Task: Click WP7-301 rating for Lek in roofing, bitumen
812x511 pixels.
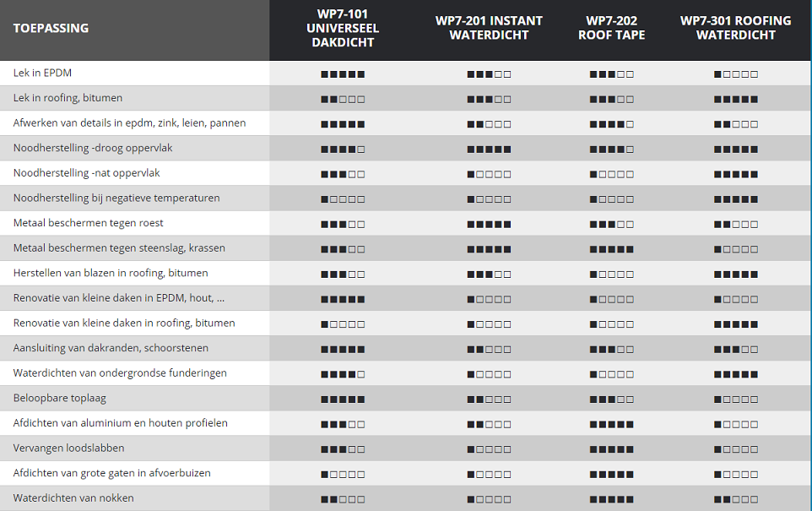Action: [735, 99]
